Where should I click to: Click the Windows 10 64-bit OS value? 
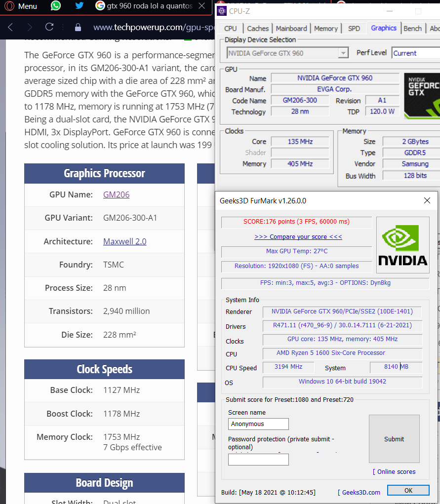coord(342,382)
